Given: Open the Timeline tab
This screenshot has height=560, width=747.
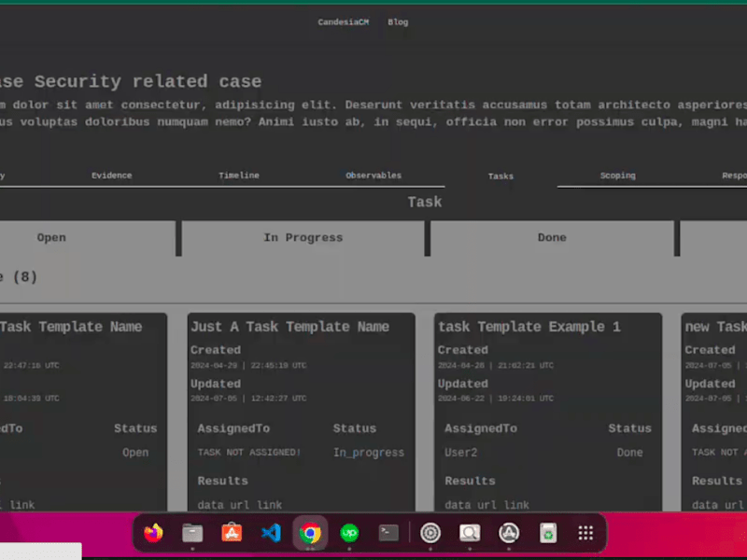Looking at the screenshot, I should point(239,175).
